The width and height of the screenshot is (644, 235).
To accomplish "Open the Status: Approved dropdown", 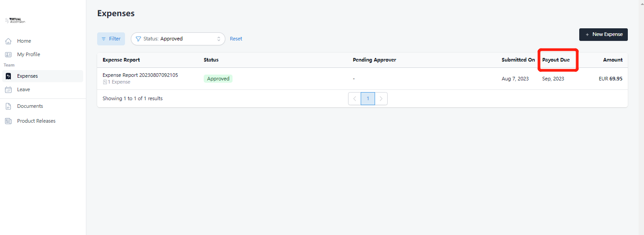I will (178, 39).
